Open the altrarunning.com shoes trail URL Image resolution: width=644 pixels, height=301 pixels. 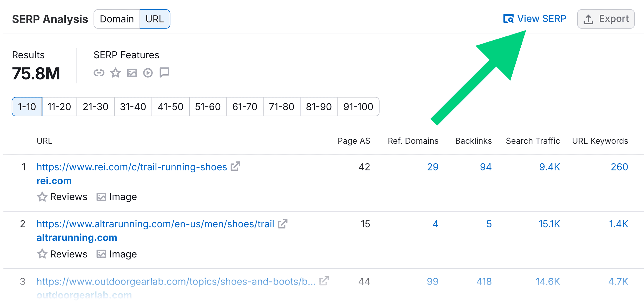(155, 224)
